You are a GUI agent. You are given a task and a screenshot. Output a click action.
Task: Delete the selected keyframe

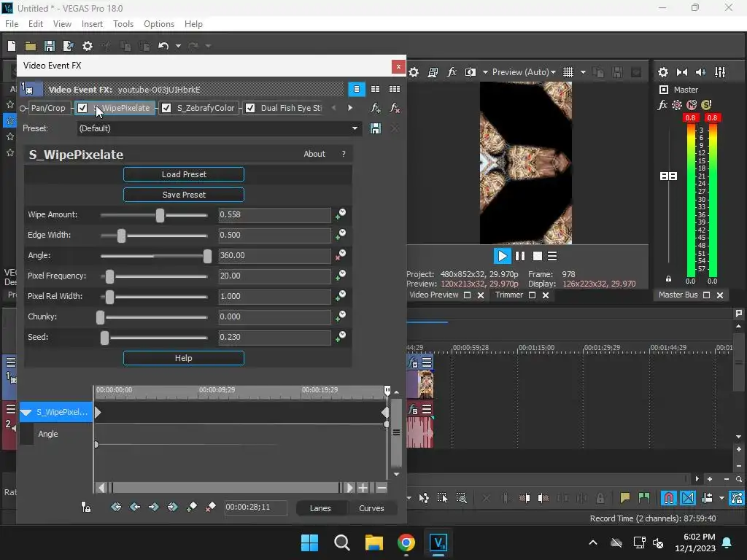coord(210,507)
